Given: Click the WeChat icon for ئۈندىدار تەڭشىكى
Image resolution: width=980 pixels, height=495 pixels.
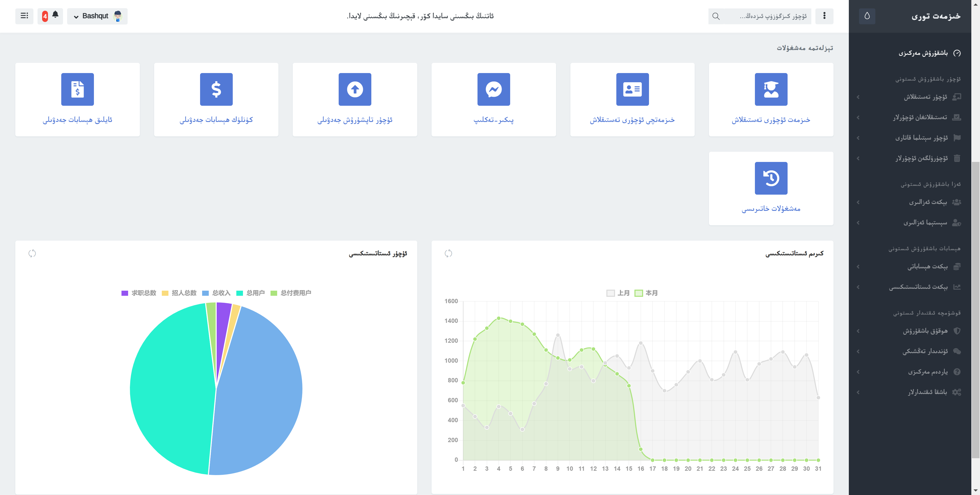Looking at the screenshot, I should coord(957,351).
